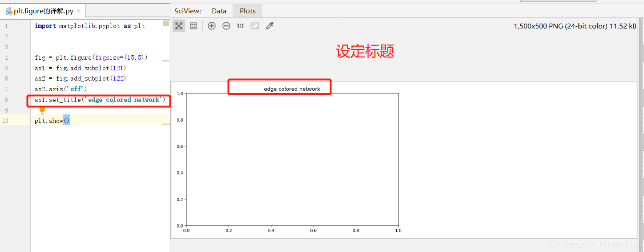This screenshot has width=644, height=252.
Task: Select the plt.figure的详解.py file tab
Action: (x=43, y=11)
